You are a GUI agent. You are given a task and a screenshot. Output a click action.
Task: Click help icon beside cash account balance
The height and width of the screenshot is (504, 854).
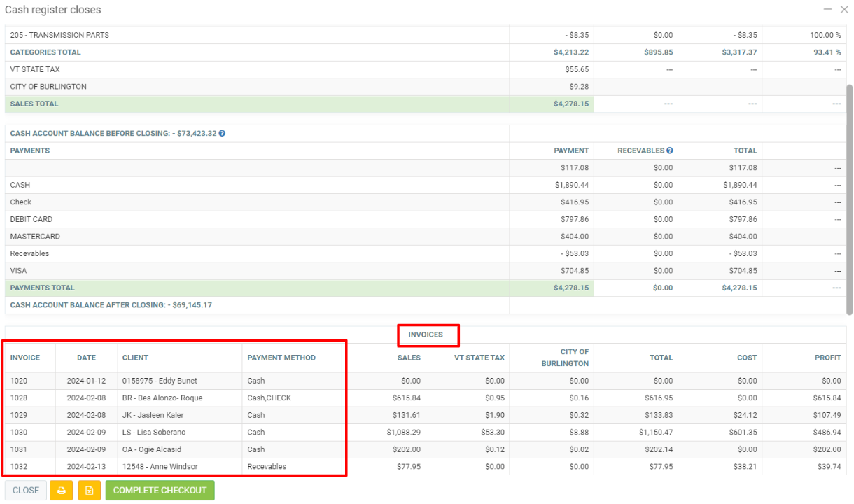tap(222, 133)
